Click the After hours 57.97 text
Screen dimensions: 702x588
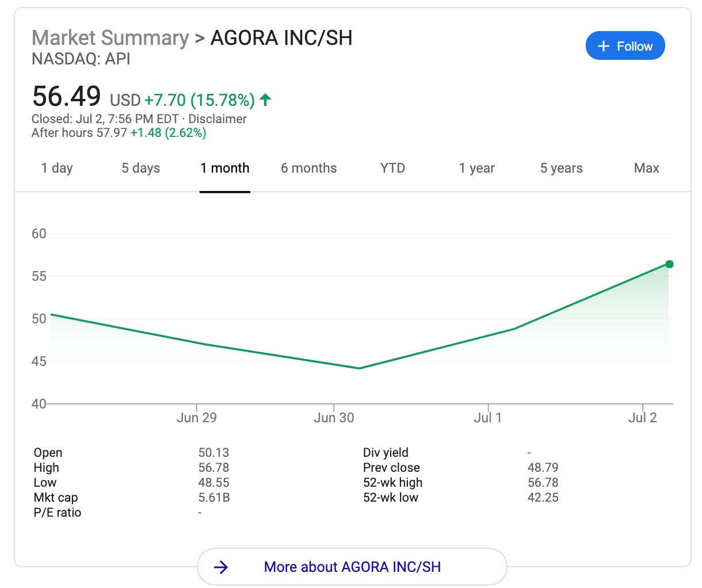point(79,133)
